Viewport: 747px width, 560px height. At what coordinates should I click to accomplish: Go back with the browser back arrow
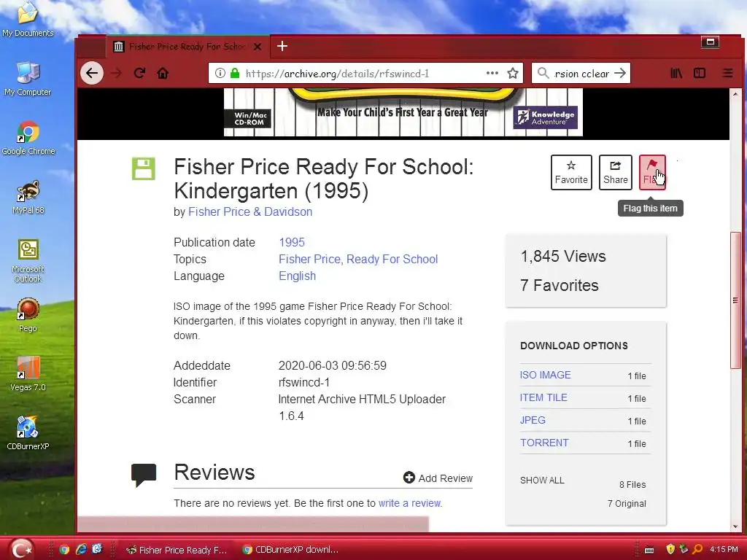pos(92,74)
